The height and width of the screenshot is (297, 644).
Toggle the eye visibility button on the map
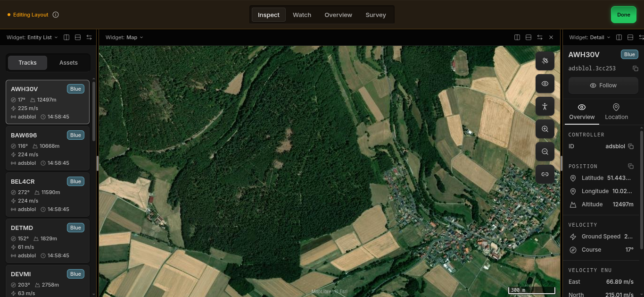coord(545,84)
